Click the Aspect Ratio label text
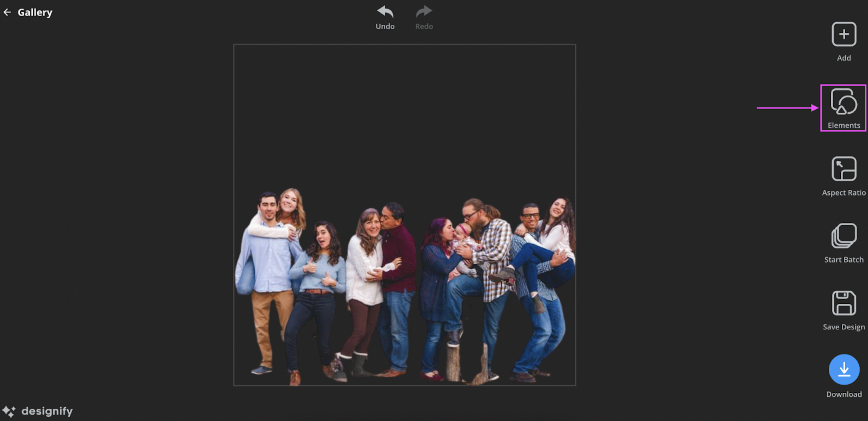868x421 pixels. (x=844, y=193)
